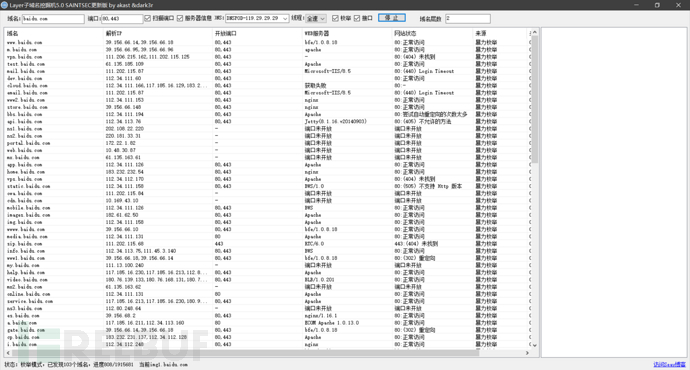Select the cloud.baidu.com row
The width and height of the screenshot is (690, 370).
(x=267, y=86)
